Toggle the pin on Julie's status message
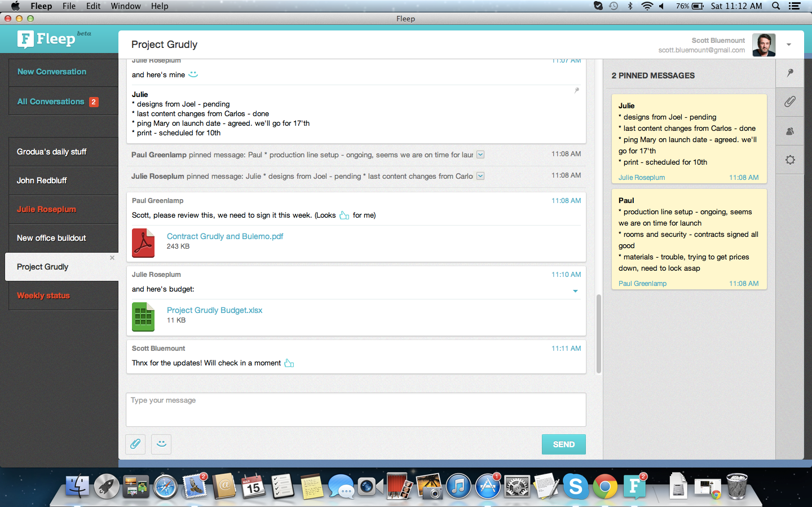This screenshot has width=812, height=507. (576, 90)
